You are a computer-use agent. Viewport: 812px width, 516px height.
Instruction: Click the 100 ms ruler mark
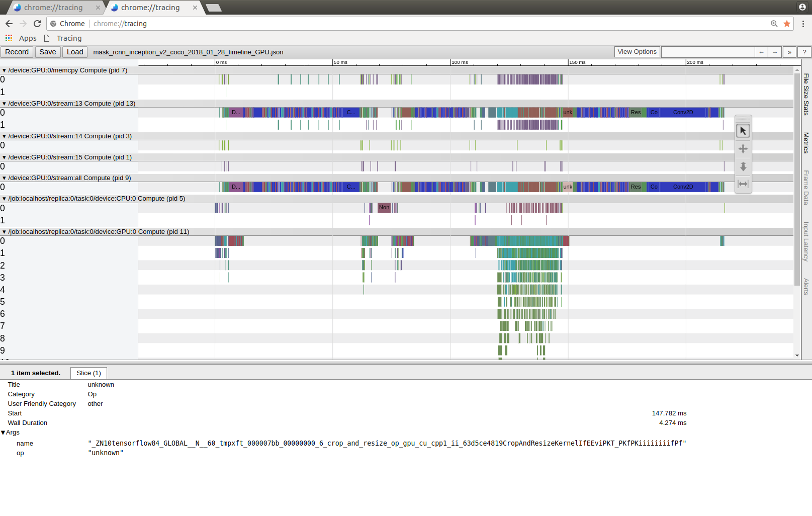pyautogui.click(x=460, y=62)
